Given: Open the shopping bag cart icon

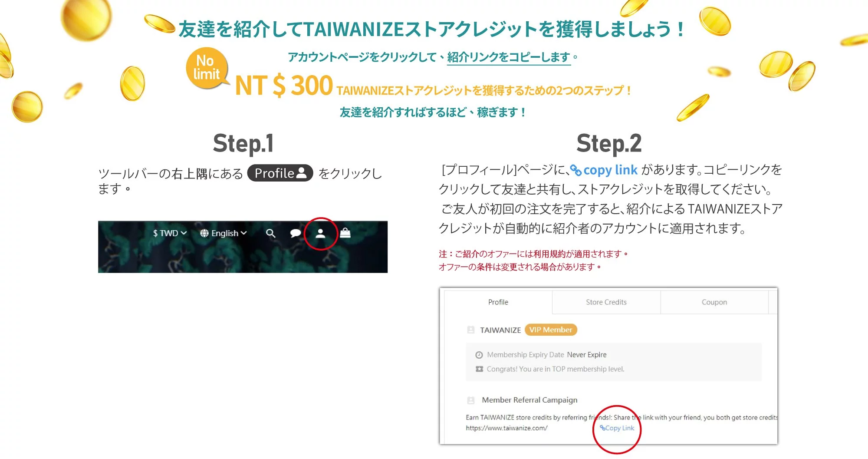Looking at the screenshot, I should [x=345, y=233].
